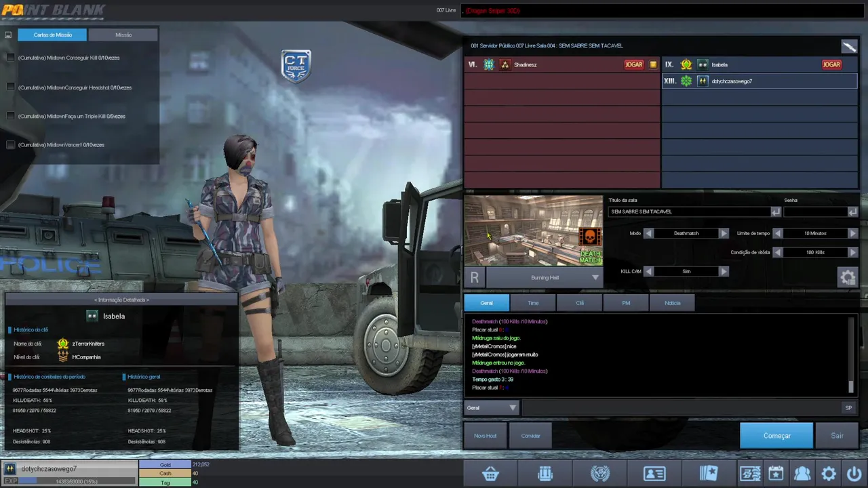Image resolution: width=868 pixels, height=488 pixels.
Task: Toggle Midtown Conseguir Kill mission checkbox
Action: pos(10,58)
